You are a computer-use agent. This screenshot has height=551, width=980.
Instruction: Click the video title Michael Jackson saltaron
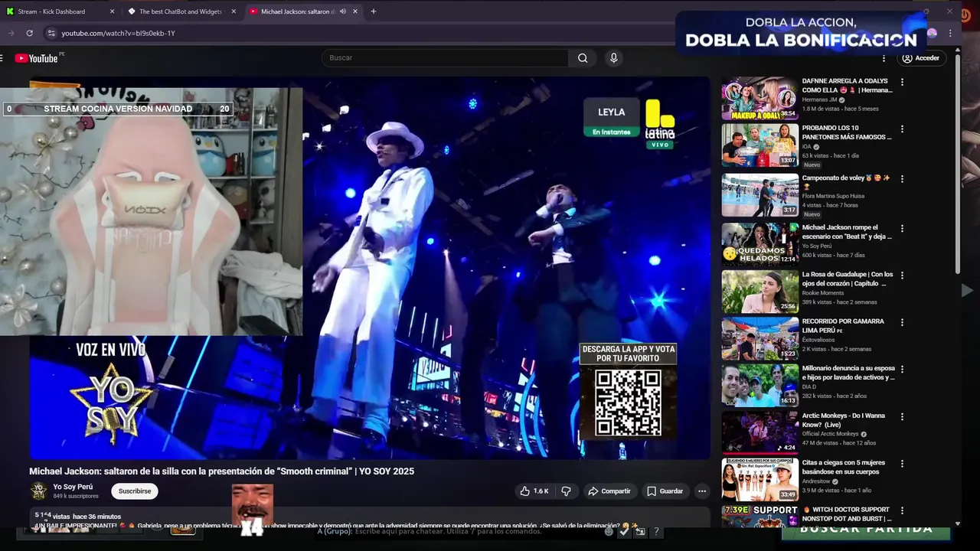[x=221, y=471]
